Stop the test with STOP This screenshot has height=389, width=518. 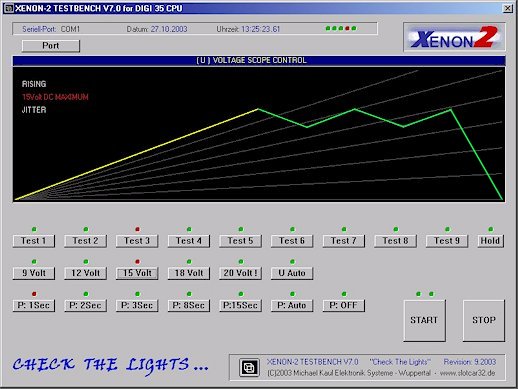pyautogui.click(x=484, y=320)
